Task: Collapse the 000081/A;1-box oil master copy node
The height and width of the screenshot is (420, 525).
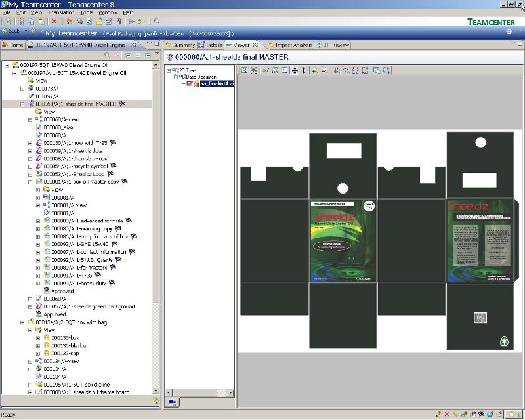Action: (30, 182)
